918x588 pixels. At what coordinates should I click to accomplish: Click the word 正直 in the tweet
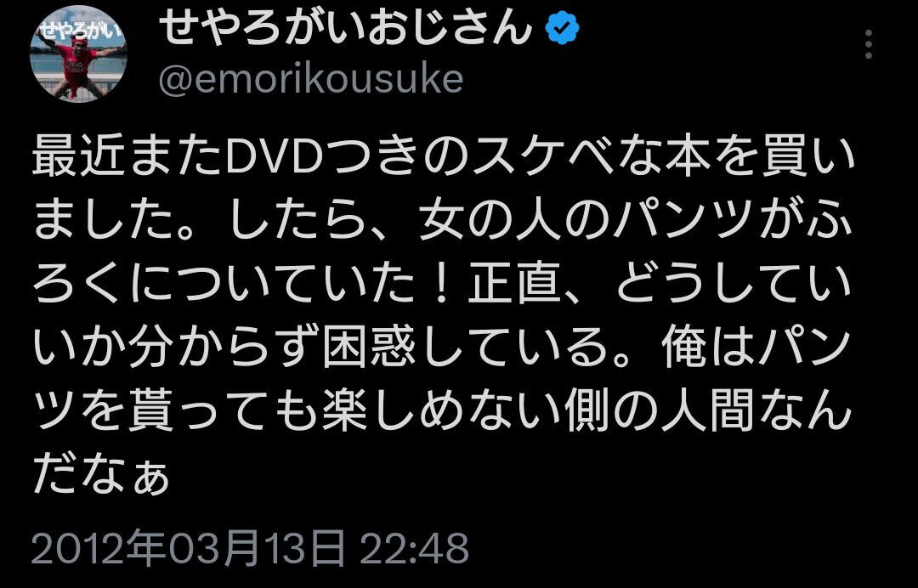pyautogui.click(x=515, y=285)
